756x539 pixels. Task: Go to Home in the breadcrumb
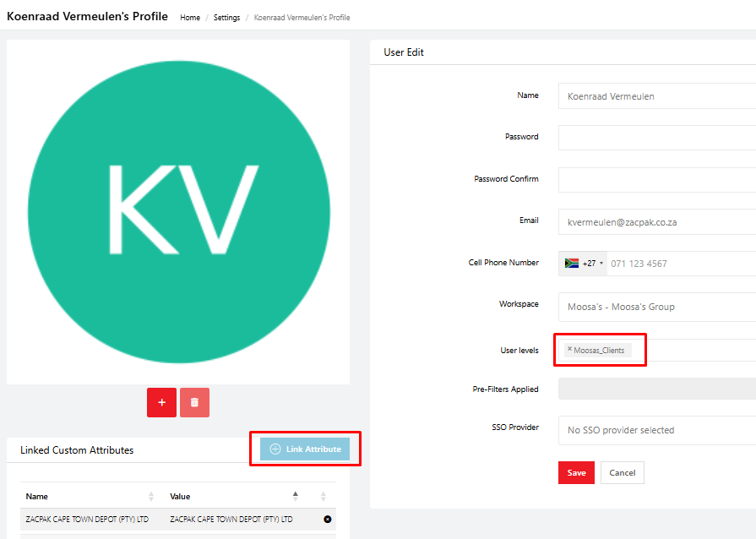click(x=190, y=18)
